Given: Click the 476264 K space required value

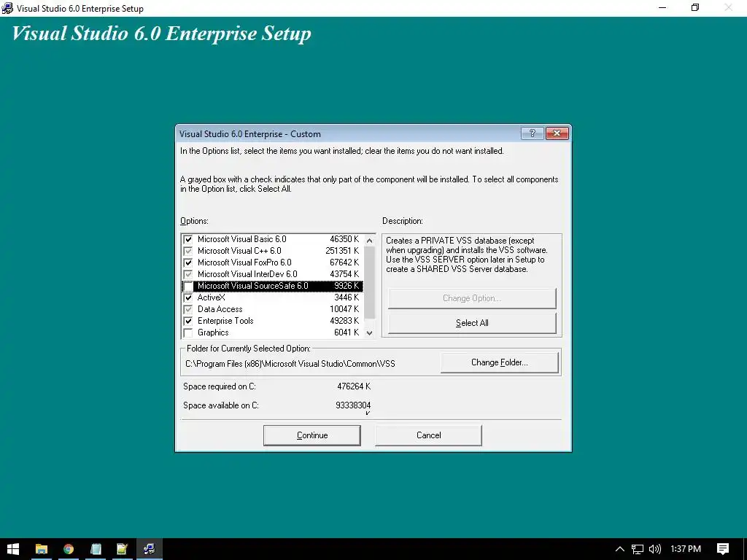Looking at the screenshot, I should tap(354, 386).
